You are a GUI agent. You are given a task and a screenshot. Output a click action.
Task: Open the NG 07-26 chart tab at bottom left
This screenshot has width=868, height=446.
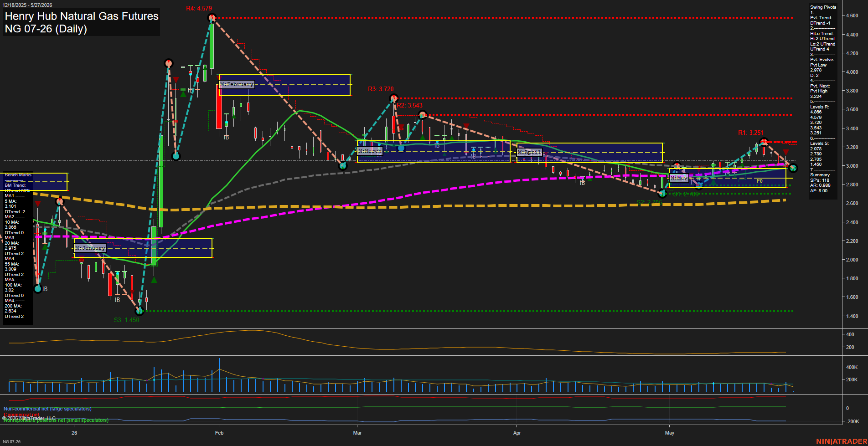11,441
